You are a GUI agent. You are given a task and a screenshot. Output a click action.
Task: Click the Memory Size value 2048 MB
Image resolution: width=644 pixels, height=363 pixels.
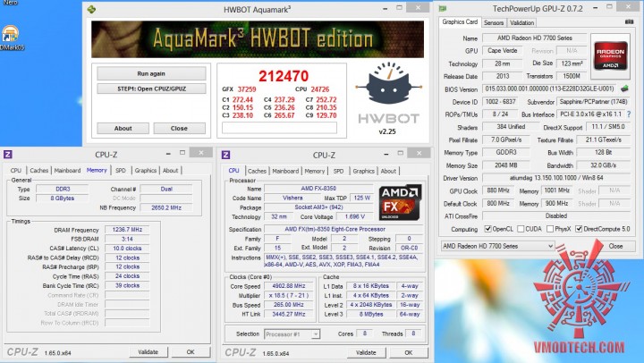point(505,165)
